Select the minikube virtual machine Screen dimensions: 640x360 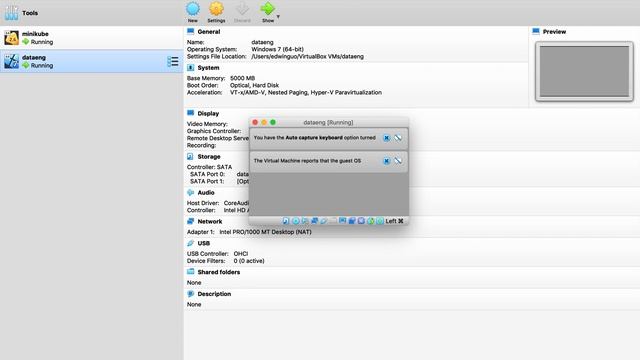coord(92,38)
